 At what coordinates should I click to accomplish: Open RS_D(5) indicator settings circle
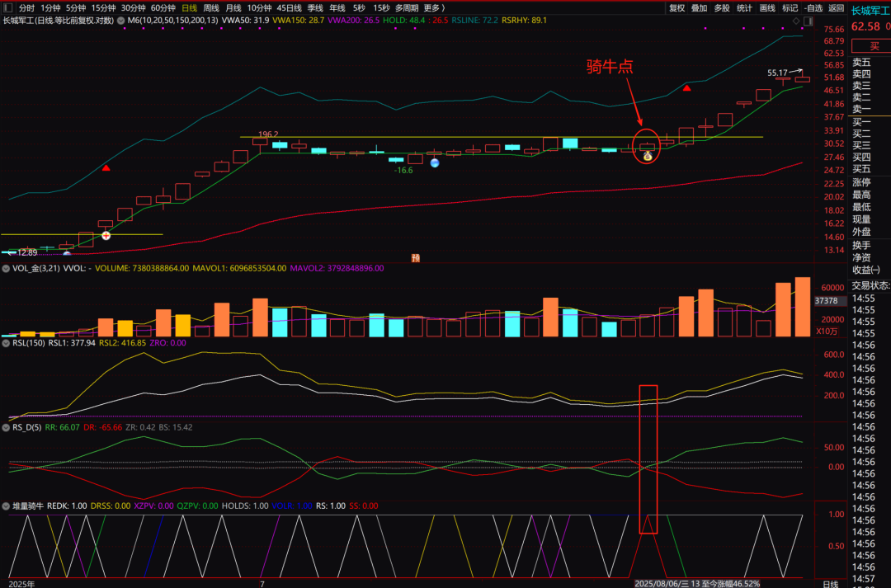[x=6, y=427]
